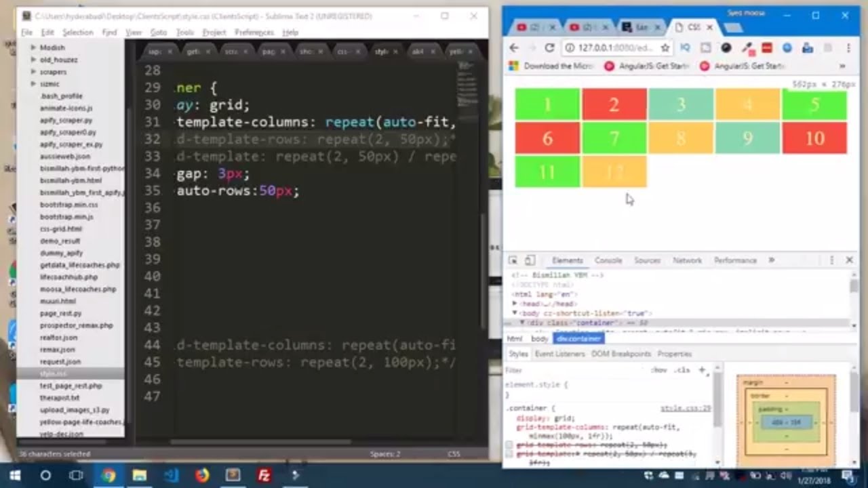Toggle :hov element state panel
The image size is (868, 488).
click(659, 370)
